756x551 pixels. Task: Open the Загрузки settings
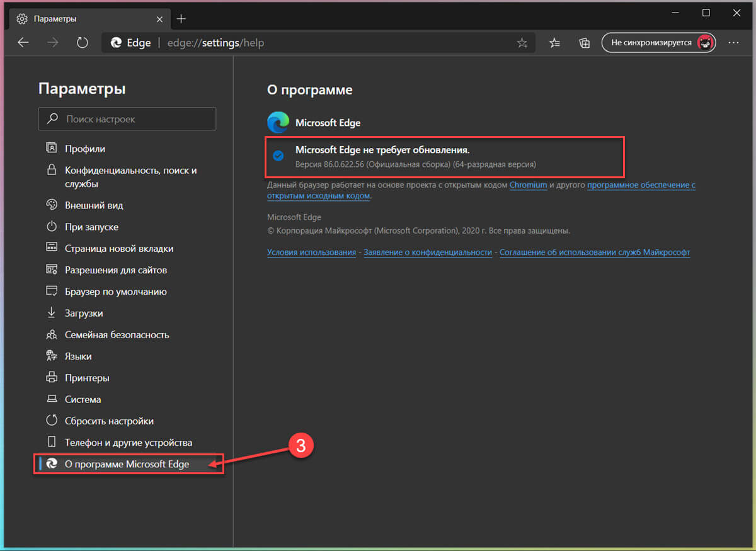[84, 313]
